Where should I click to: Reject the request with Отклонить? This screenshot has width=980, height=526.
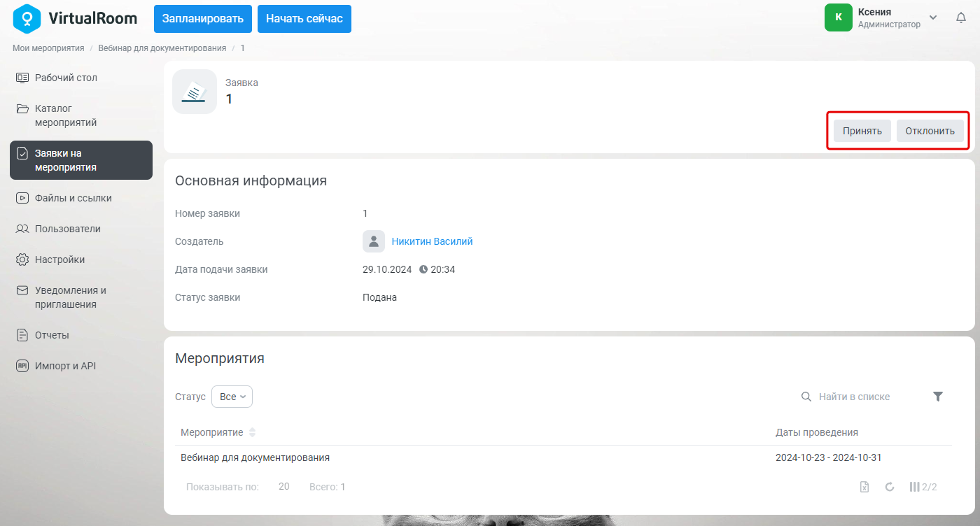coord(930,131)
